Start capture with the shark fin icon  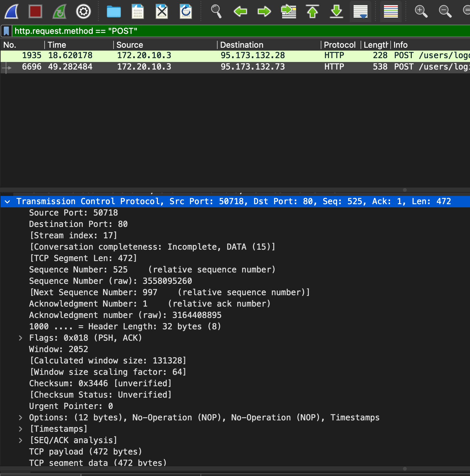(12, 11)
